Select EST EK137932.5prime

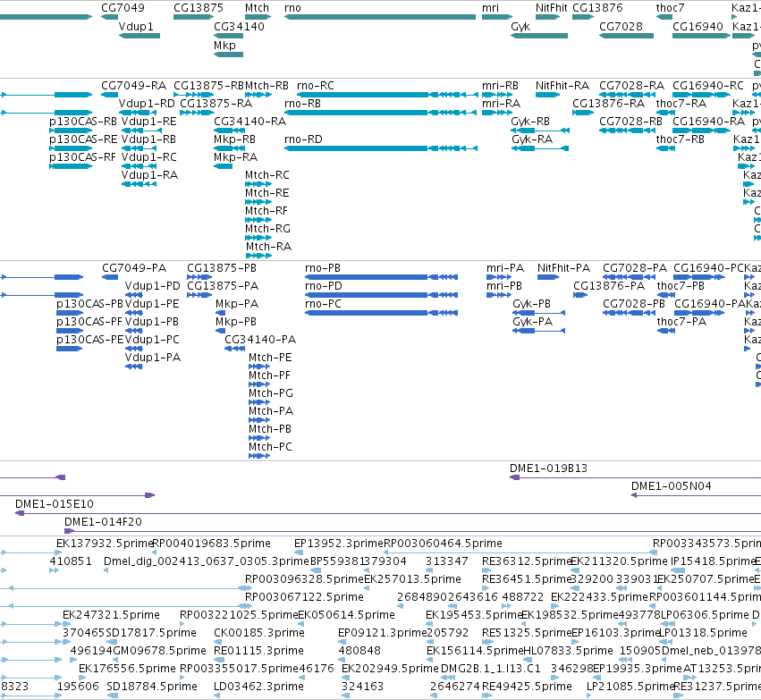[105, 544]
